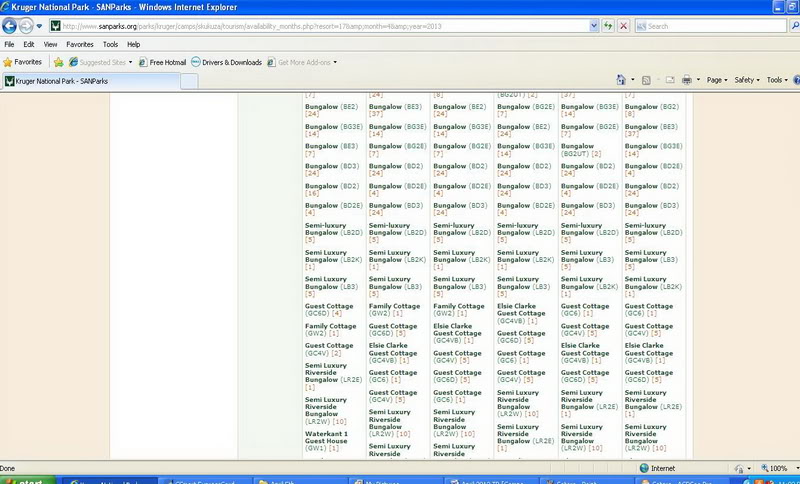
Task: Expand the Home button dropdown arrow
Action: tap(633, 80)
